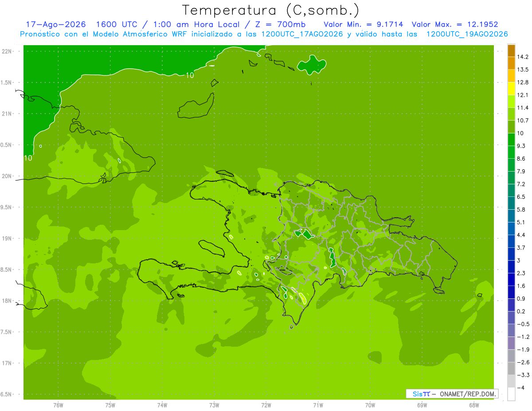Click the "9.3" colorbar value
This screenshot has width=532, height=411.
click(521, 146)
